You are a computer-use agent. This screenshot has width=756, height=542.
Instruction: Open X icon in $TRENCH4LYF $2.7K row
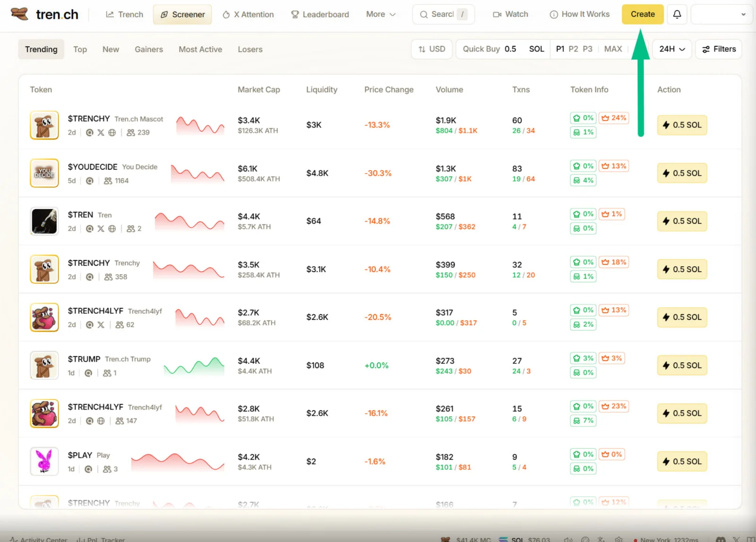[101, 325]
